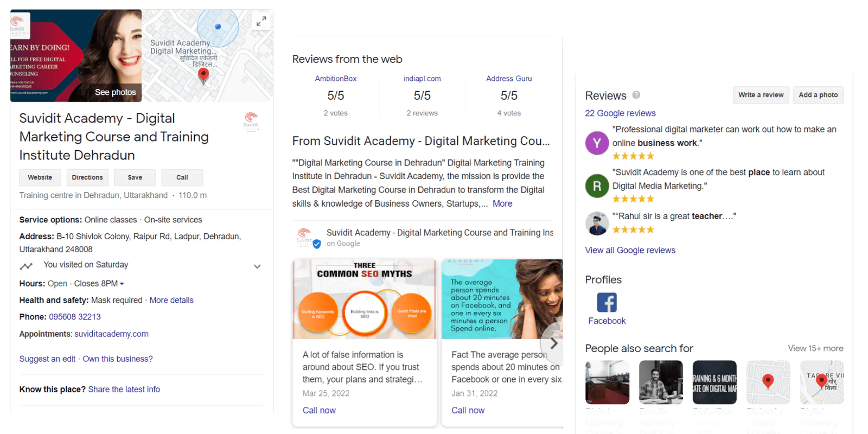Screen dimensions: 868x434
Task: Expand the map with the fullscreen arrows icon
Action: 261,21
